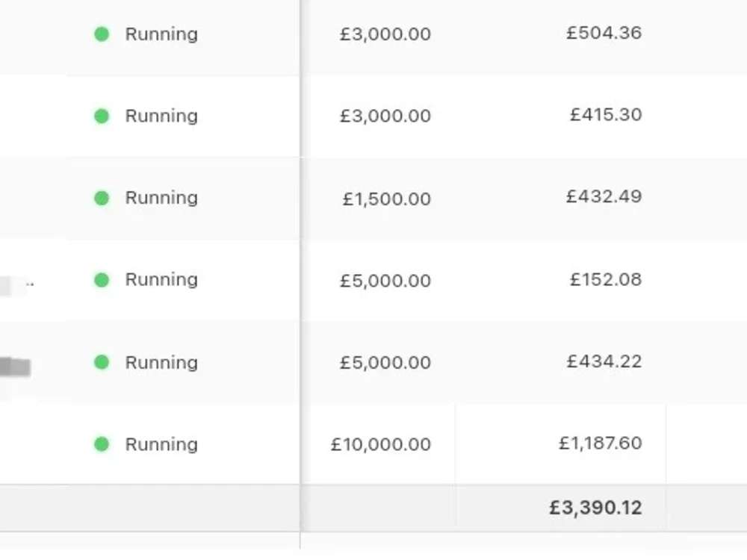
Task: Click the green status dot in the £152.08 row
Action: click(102, 280)
